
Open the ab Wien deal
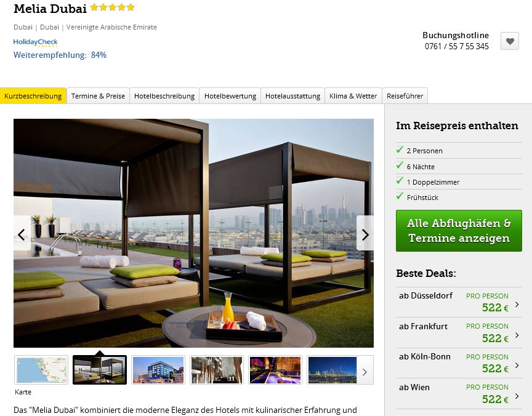[459, 393]
